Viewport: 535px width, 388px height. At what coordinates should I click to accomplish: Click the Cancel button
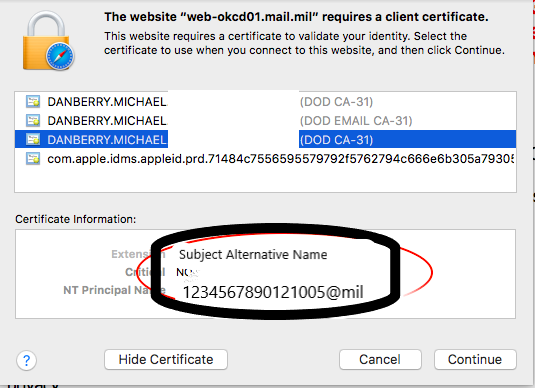[x=380, y=359]
